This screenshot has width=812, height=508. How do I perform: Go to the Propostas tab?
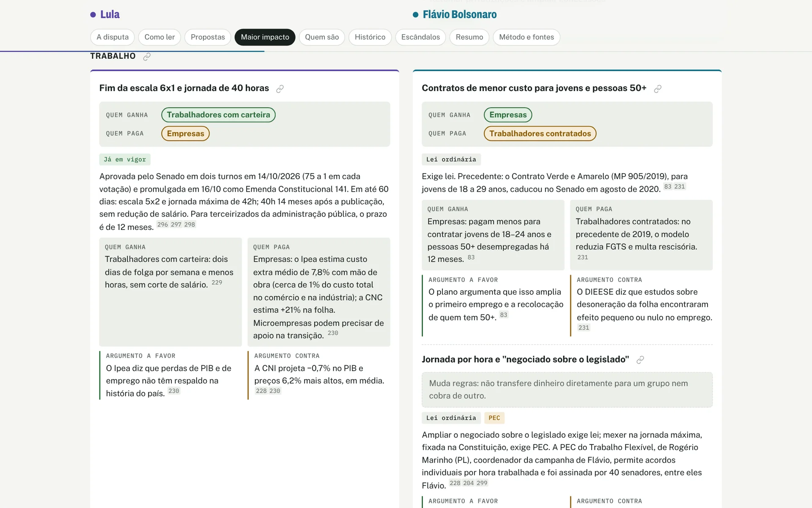(208, 37)
